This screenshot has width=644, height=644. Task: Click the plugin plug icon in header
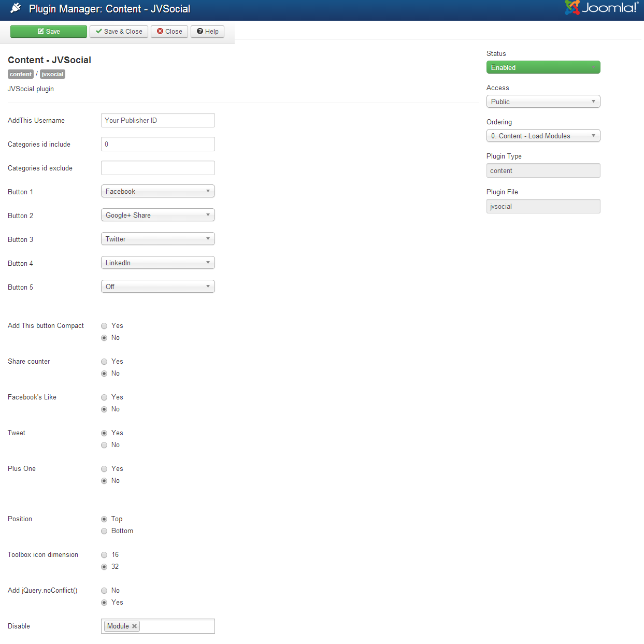pyautogui.click(x=16, y=8)
